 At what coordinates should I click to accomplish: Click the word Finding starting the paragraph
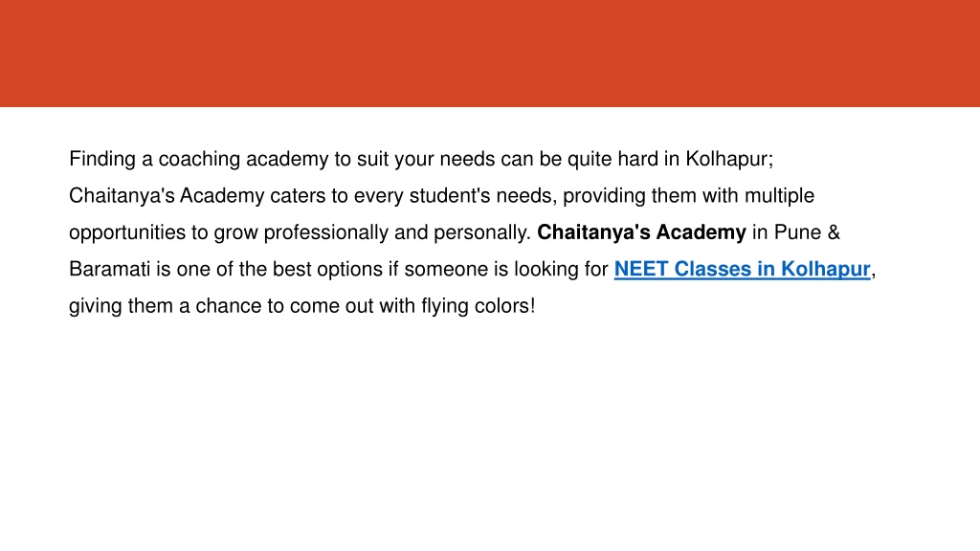coord(101,160)
